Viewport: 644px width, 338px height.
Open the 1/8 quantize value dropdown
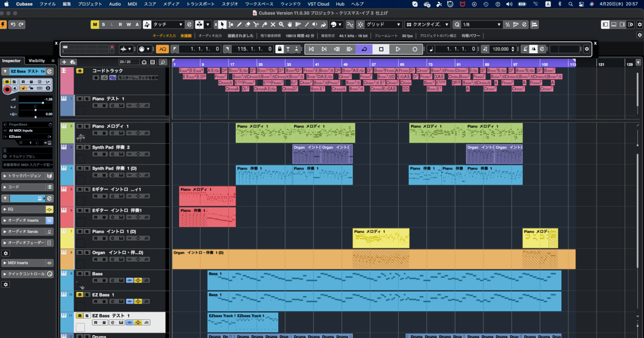481,24
